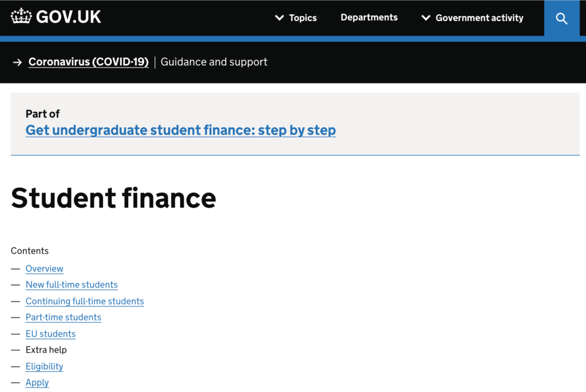The width and height of the screenshot is (586, 392).
Task: Click the search magnifier icon
Action: point(561,18)
